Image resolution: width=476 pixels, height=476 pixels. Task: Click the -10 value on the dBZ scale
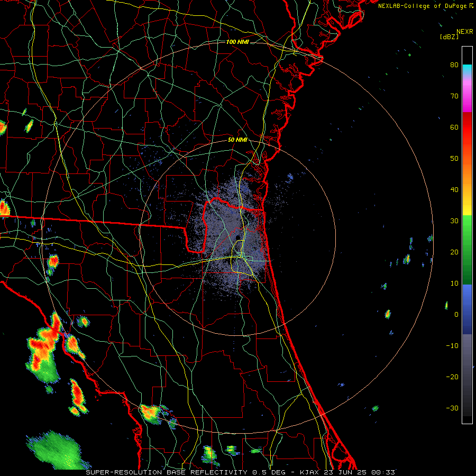click(452, 346)
